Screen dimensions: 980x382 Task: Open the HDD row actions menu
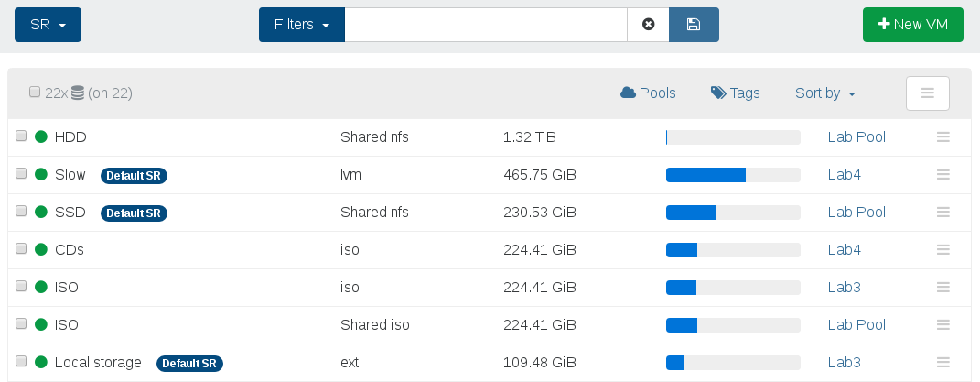coord(943,136)
